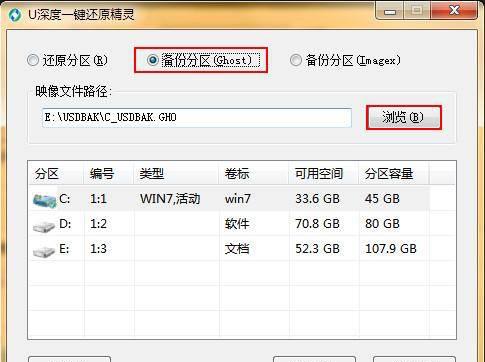This screenshot has height=362, width=485.
Task: Click the 文档 volume label
Action: [237, 249]
